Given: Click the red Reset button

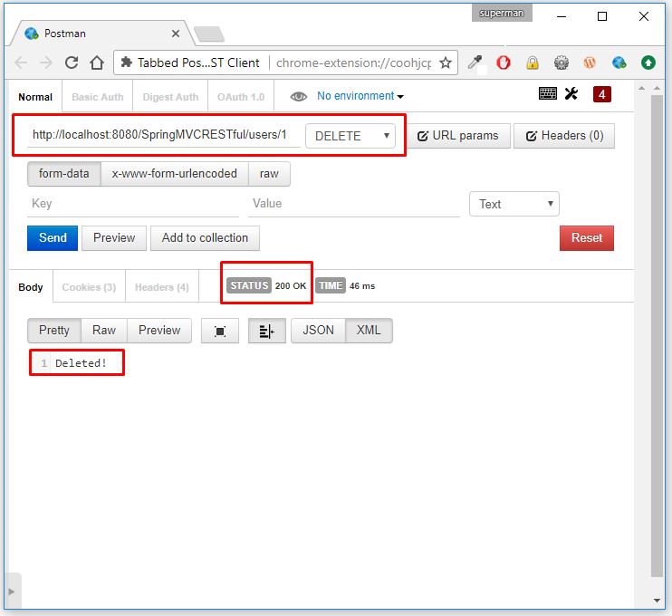Looking at the screenshot, I should coord(586,238).
